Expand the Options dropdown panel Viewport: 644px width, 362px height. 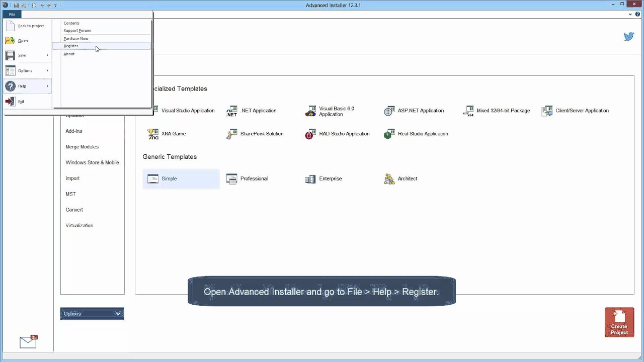tap(92, 314)
